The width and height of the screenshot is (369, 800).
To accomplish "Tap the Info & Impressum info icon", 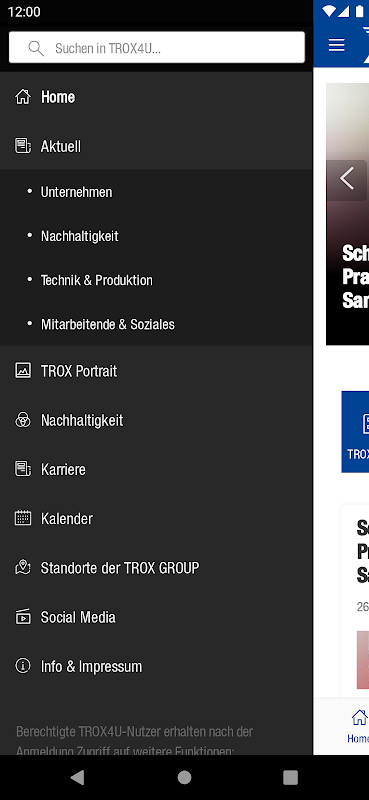I will click(x=22, y=666).
